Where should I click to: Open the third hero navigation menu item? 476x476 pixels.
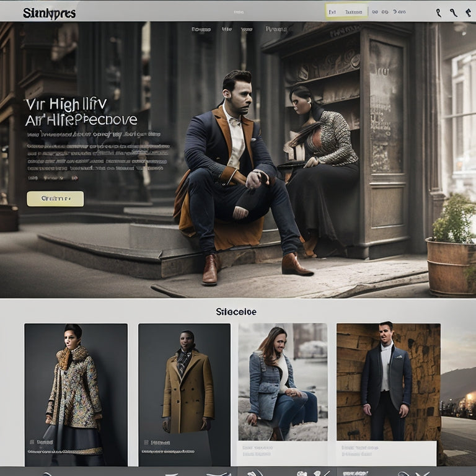247,29
